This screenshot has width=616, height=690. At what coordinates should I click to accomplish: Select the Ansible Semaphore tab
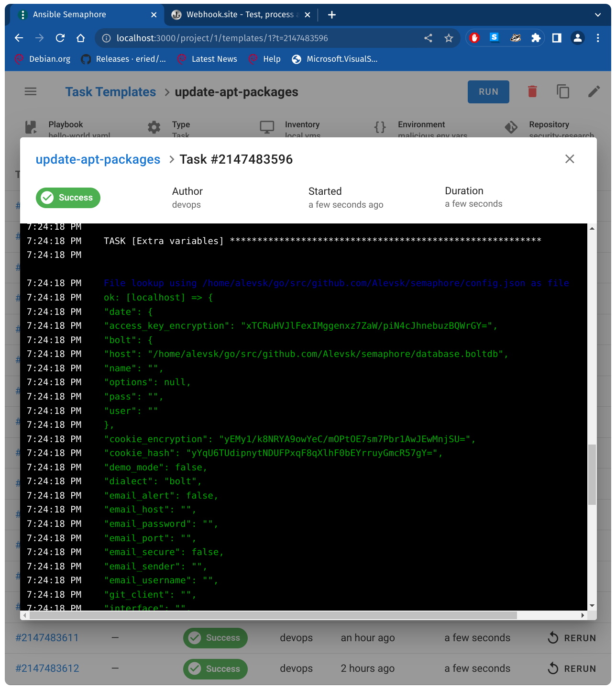pyautogui.click(x=69, y=14)
